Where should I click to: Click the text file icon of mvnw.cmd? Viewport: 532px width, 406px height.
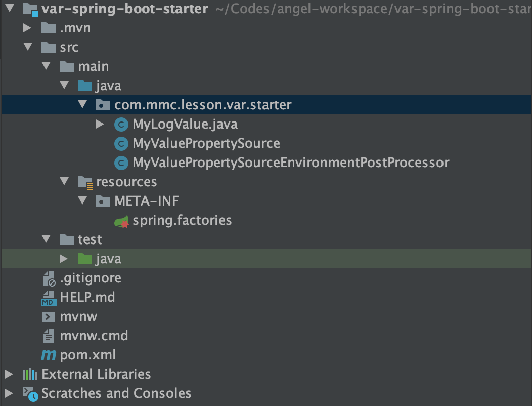(x=48, y=336)
